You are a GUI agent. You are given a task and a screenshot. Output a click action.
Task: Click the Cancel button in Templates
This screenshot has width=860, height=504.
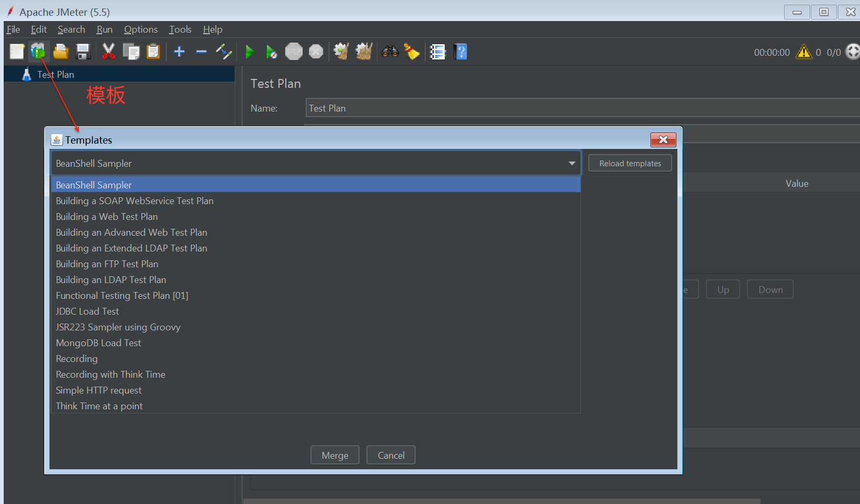pyautogui.click(x=391, y=455)
